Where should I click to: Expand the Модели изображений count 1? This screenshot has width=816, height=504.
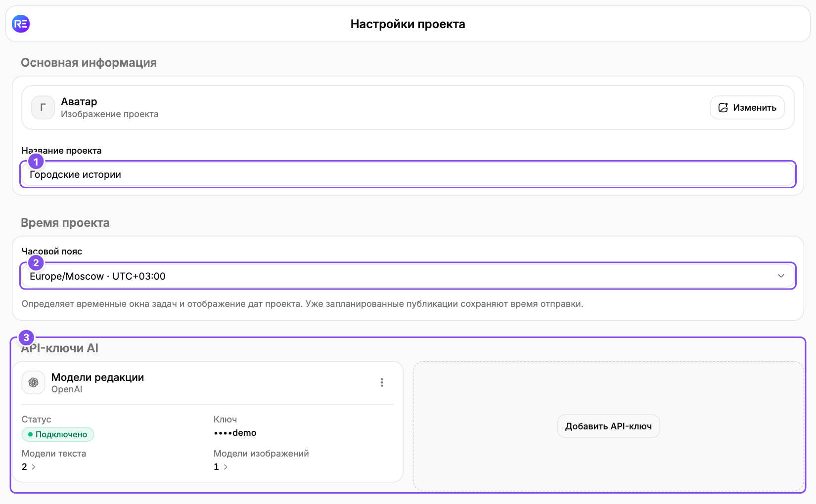(221, 467)
